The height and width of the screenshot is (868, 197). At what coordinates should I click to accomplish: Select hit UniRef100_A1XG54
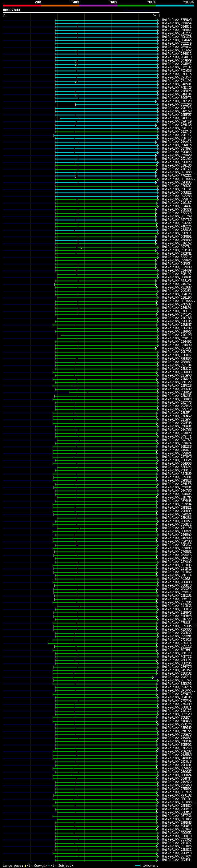point(177,23)
